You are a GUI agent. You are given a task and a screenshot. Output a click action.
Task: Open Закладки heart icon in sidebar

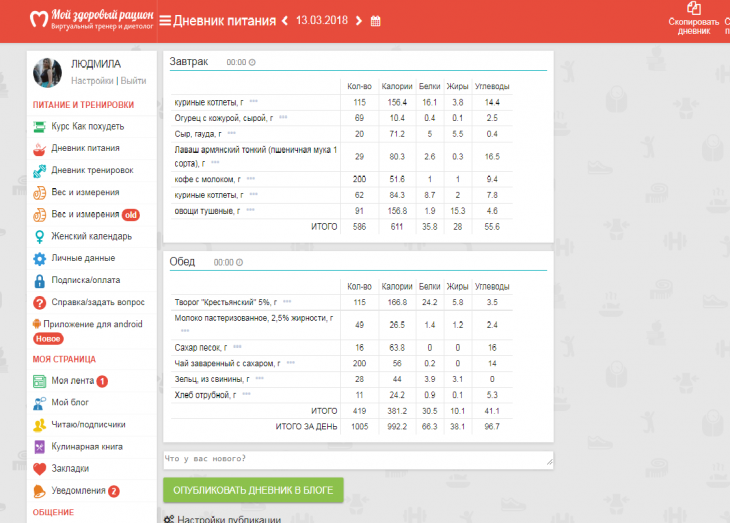(x=40, y=468)
